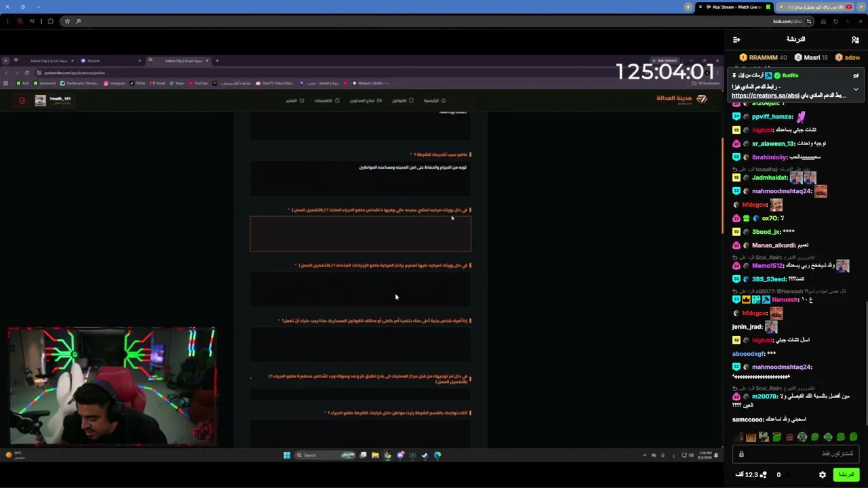
Task: Click the 125:04:01 stream timer
Action: tap(665, 71)
